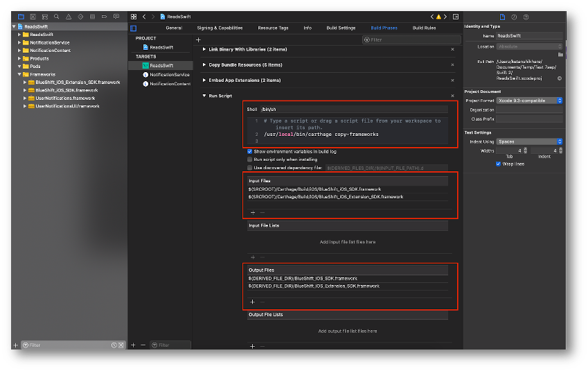Select the Products folder

39,58
